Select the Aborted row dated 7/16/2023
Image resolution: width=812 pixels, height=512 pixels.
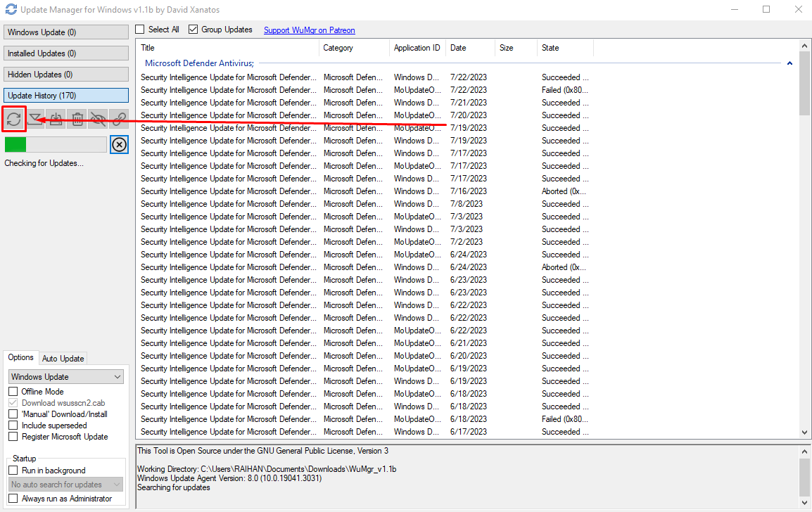[364, 191]
